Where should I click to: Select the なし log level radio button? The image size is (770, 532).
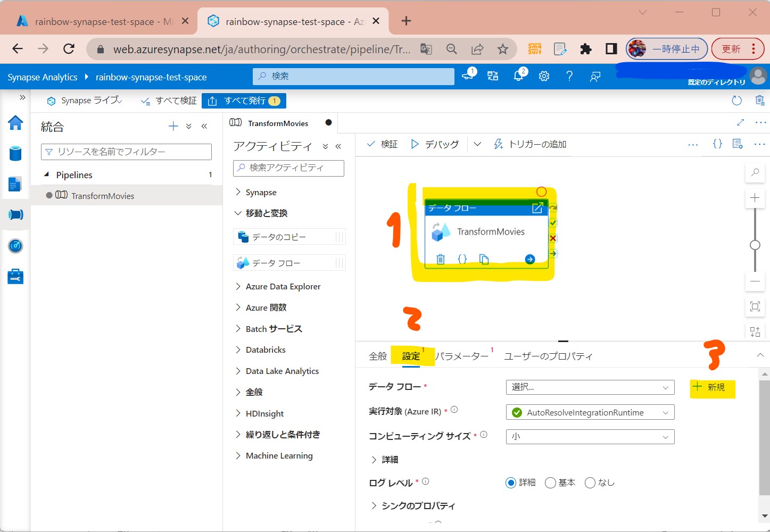coord(590,483)
